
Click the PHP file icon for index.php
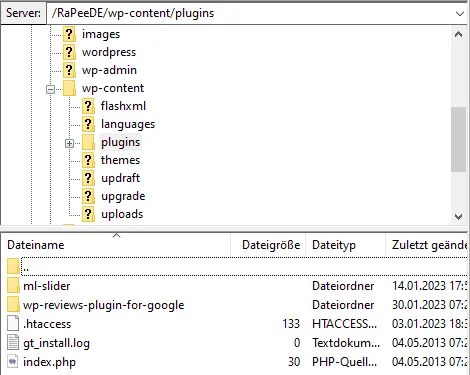click(x=13, y=362)
